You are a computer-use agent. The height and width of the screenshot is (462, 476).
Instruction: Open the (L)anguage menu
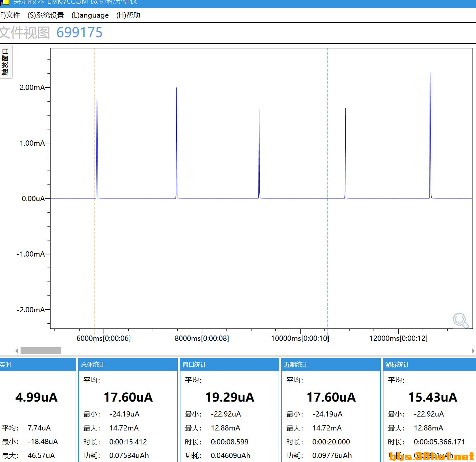click(90, 15)
